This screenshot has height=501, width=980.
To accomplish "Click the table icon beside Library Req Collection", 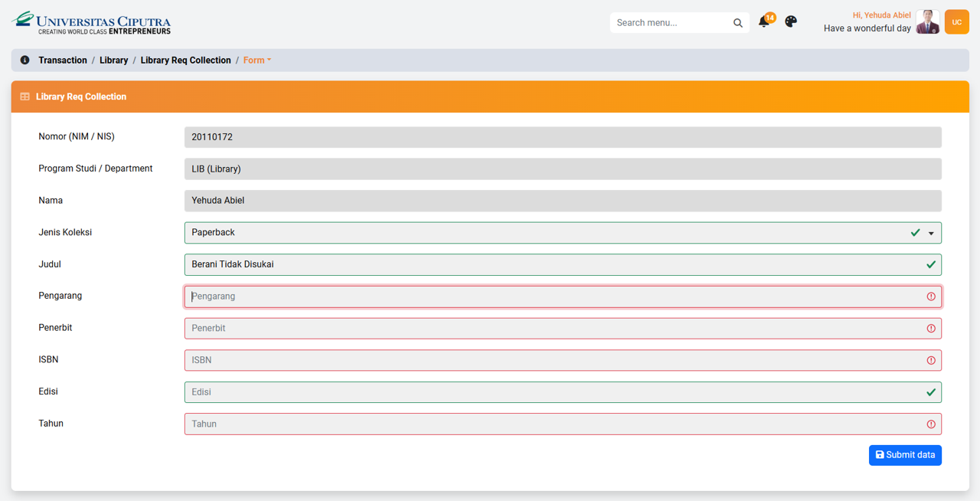I will click(24, 97).
